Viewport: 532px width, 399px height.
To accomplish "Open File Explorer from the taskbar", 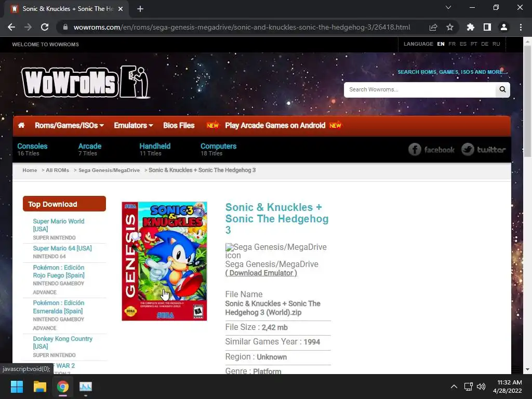I will click(x=39, y=387).
